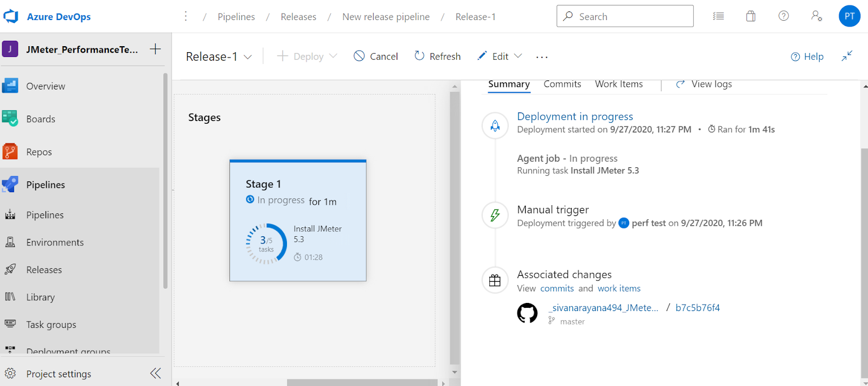The width and height of the screenshot is (868, 386).
Task: Go to New release pipeline breadcrumb
Action: 386,17
